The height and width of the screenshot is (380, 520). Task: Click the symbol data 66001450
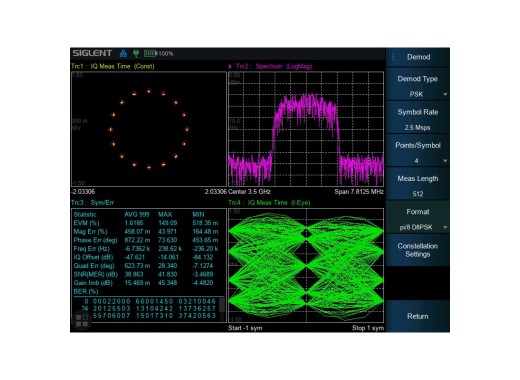154,301
